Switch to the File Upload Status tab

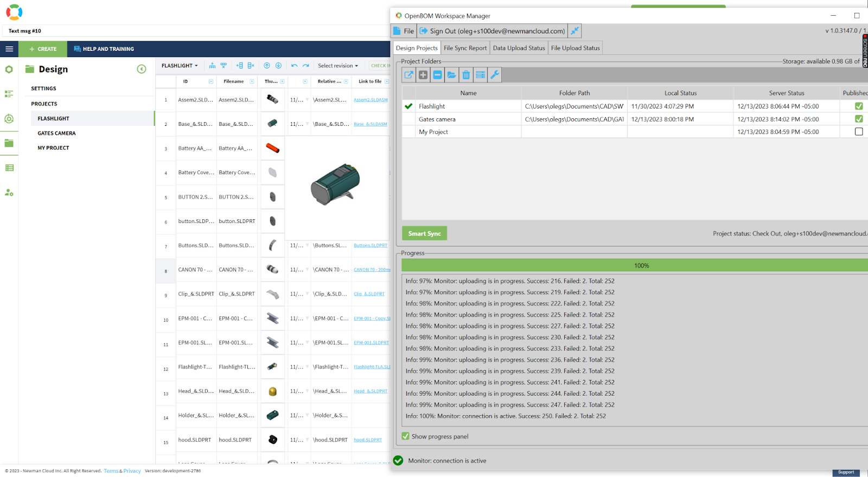[x=575, y=48]
